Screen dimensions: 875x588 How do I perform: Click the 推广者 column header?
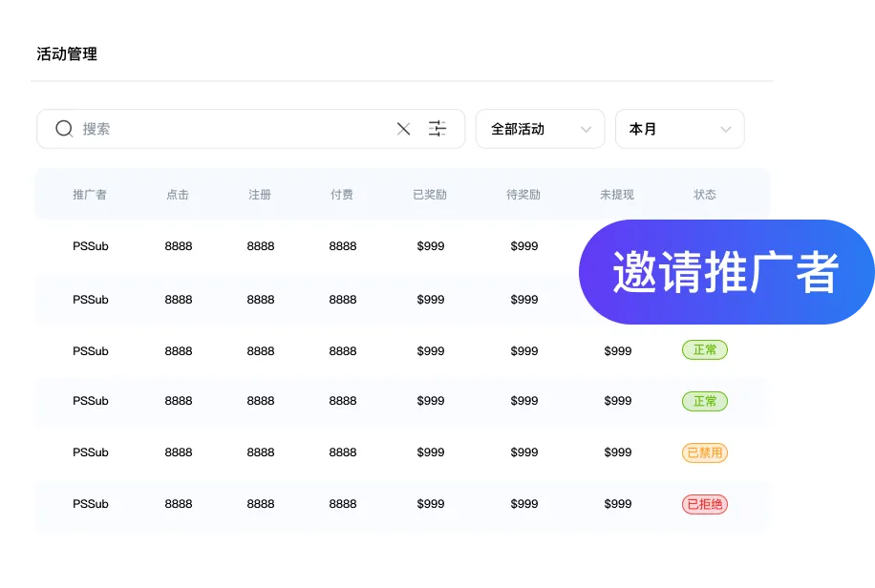91,194
